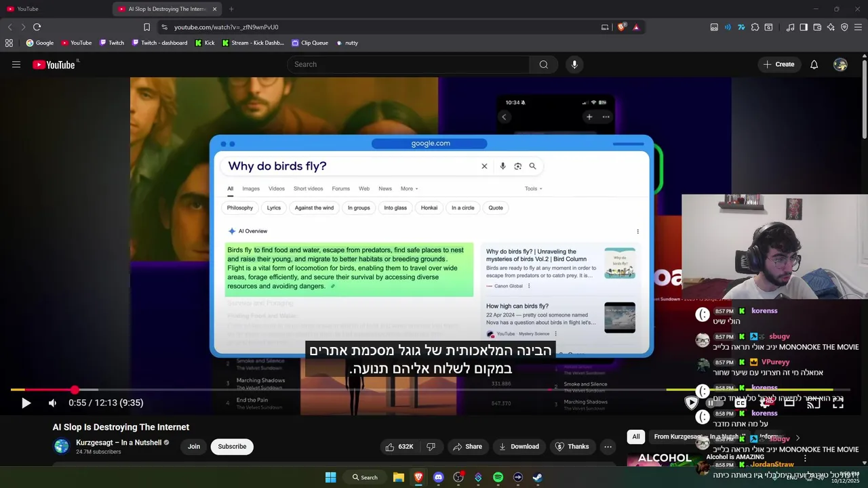Switch player to theater mode
Screen dimensions: 868x488
tap(789, 403)
